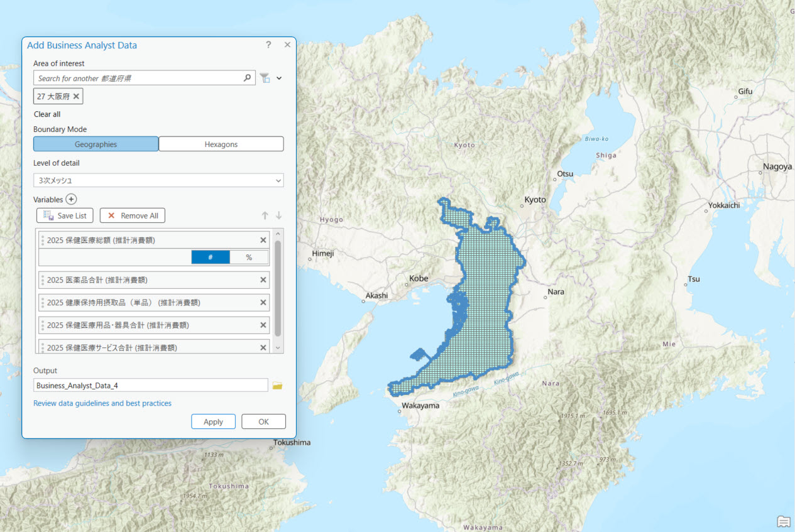
Task: Select the 2025 保健医療サービス合計 variable row
Action: tap(154, 347)
